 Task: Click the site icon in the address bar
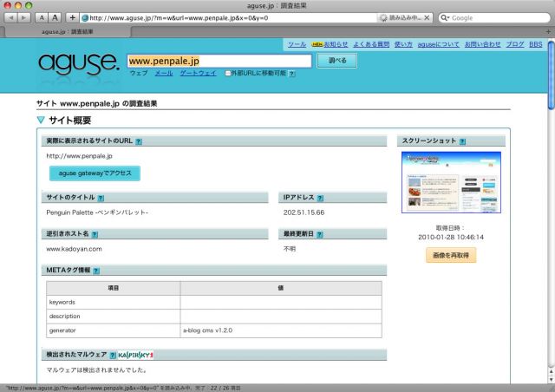tap(85, 18)
